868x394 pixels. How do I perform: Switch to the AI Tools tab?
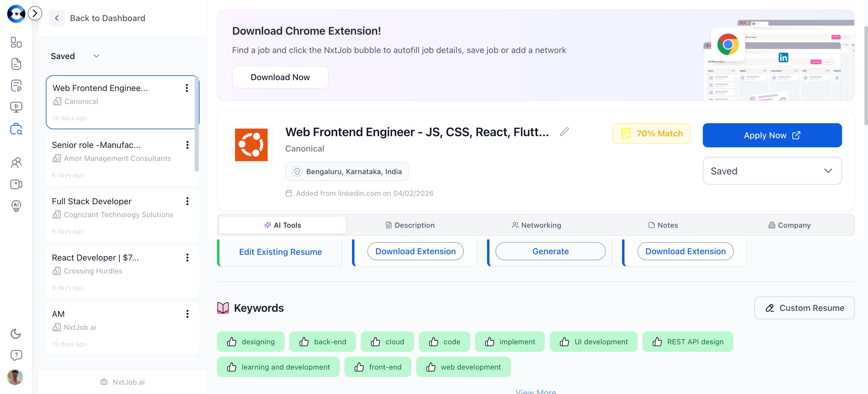coord(282,225)
